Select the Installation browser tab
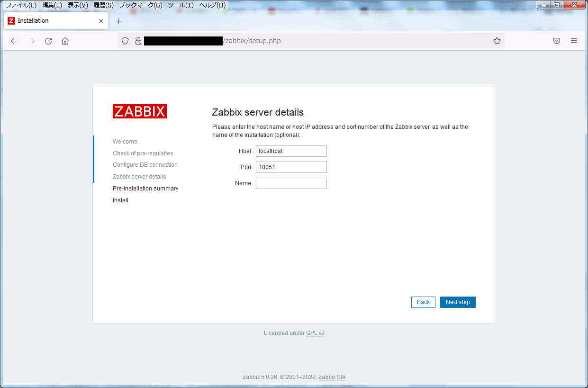 pos(52,21)
